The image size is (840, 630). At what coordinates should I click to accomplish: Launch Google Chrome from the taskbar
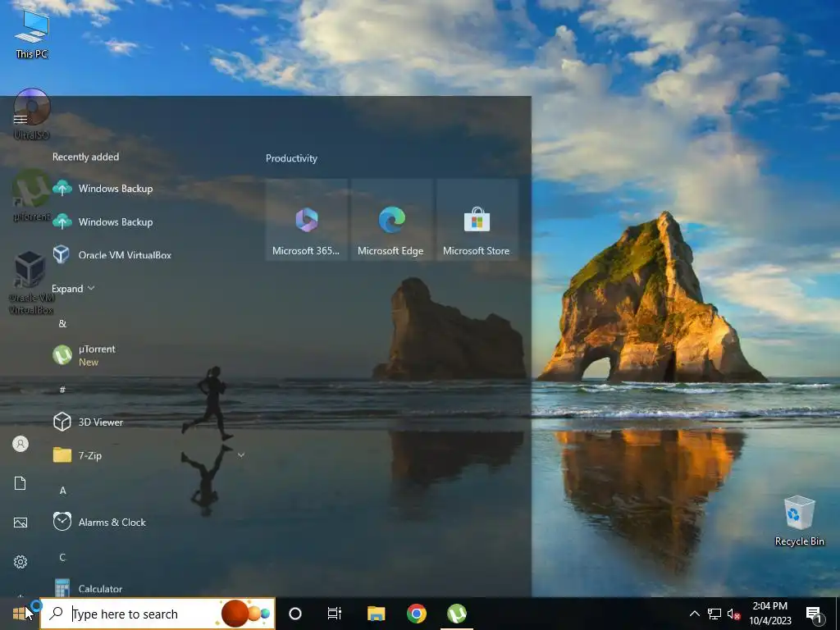(x=416, y=614)
